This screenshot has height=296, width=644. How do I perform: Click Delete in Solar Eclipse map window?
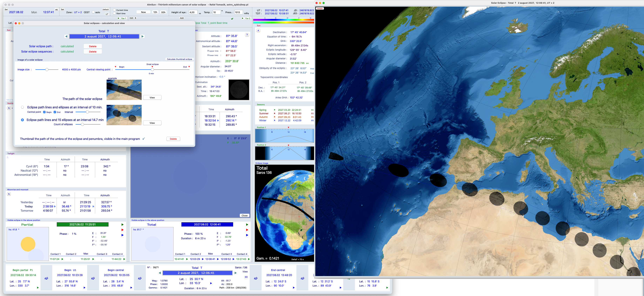[x=320, y=8]
